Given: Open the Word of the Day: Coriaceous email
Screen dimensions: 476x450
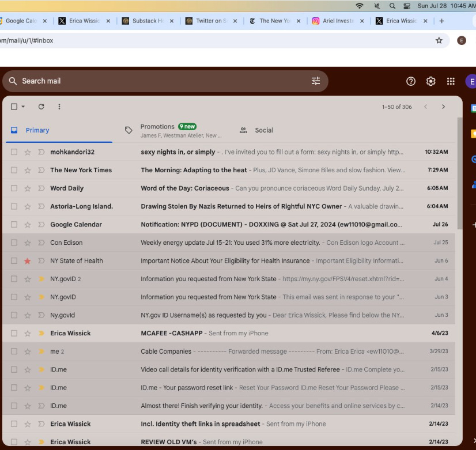Looking at the screenshot, I should [x=229, y=188].
